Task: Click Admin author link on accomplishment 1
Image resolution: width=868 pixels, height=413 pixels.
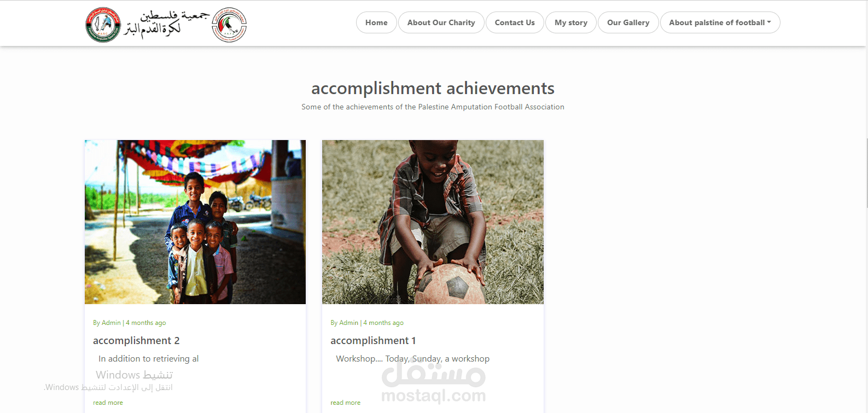Action: pyautogui.click(x=348, y=323)
